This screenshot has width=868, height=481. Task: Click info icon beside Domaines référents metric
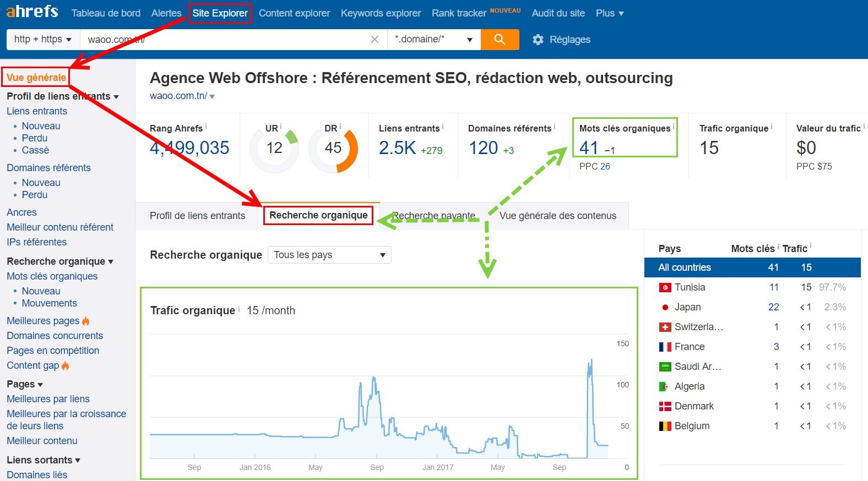(555, 127)
